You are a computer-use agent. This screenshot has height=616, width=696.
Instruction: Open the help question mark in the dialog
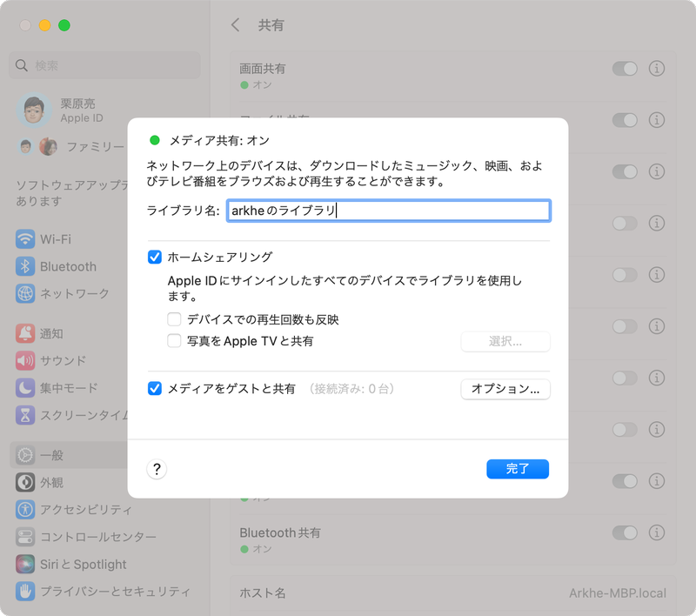(155, 468)
